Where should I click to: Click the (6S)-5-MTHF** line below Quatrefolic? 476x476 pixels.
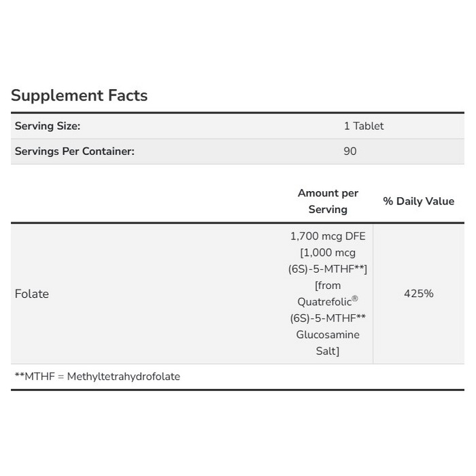[328, 318]
